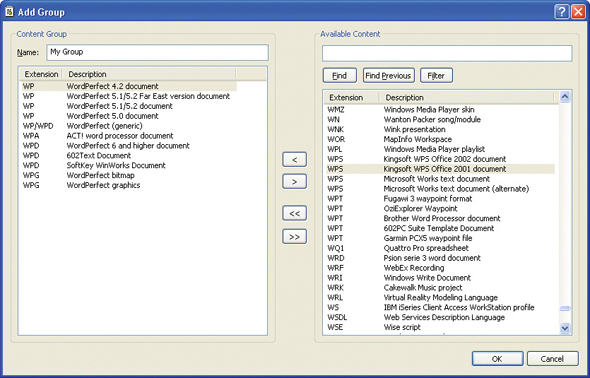Select WordPerfect 4.2 document row
The height and width of the screenshot is (378, 590).
128,86
